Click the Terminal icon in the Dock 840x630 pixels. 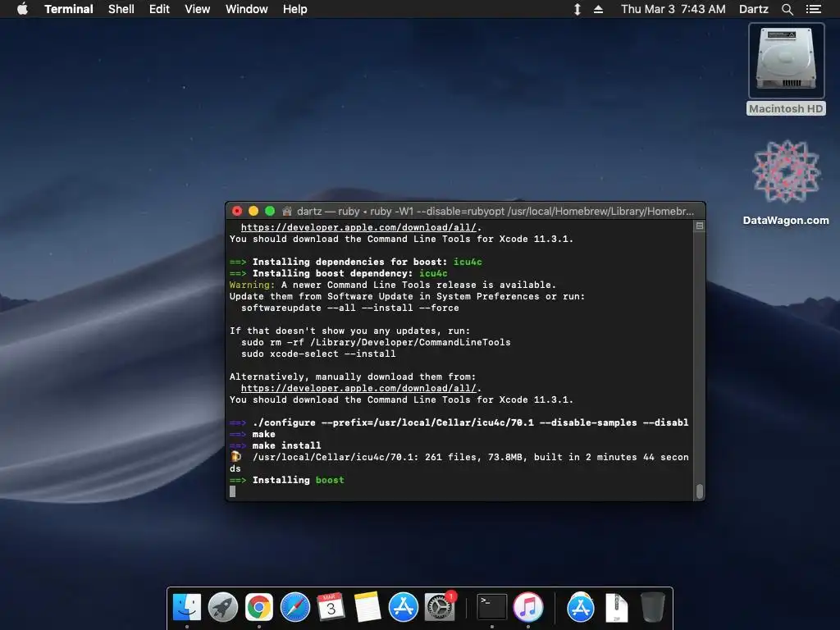pos(492,608)
